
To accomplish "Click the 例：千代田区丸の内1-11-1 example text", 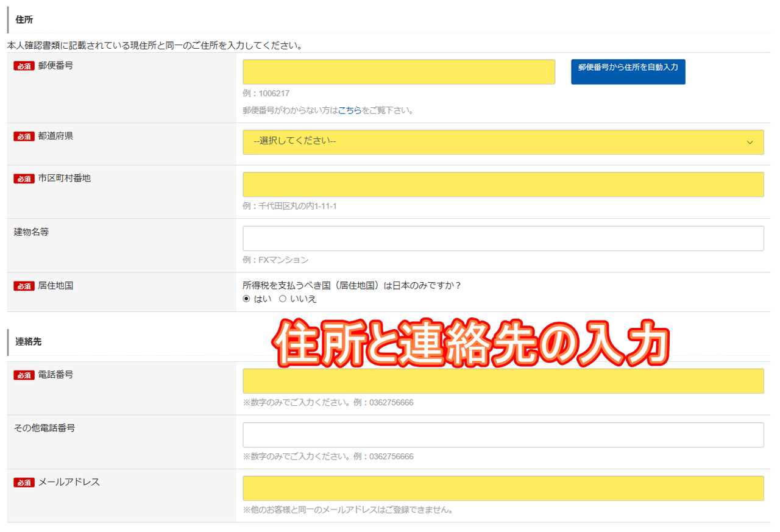I will (289, 206).
